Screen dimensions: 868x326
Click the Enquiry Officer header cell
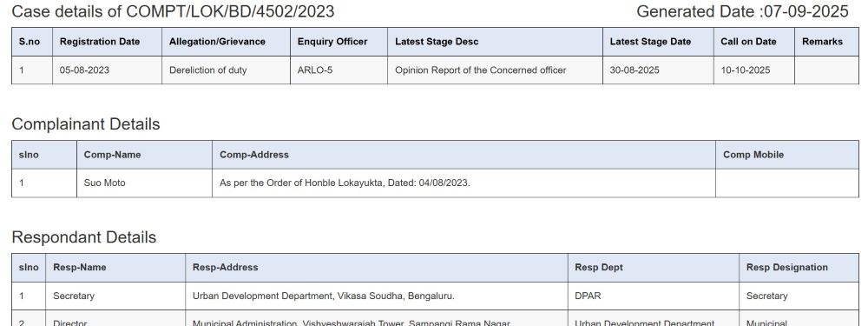pyautogui.click(x=339, y=42)
